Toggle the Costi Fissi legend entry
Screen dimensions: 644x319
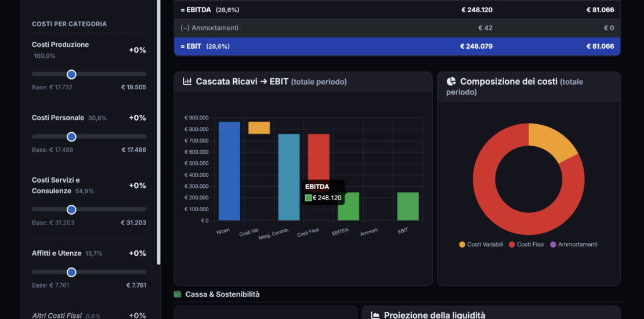(527, 244)
